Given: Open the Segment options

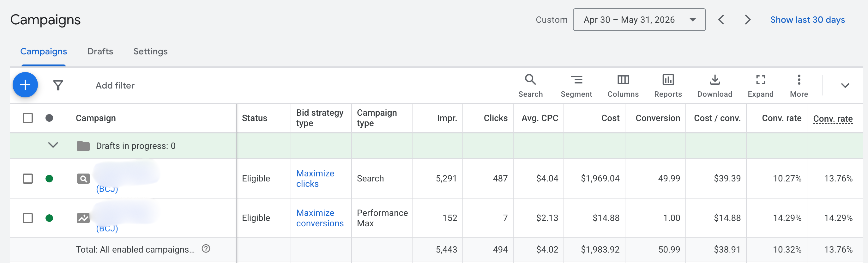Looking at the screenshot, I should [x=576, y=86].
